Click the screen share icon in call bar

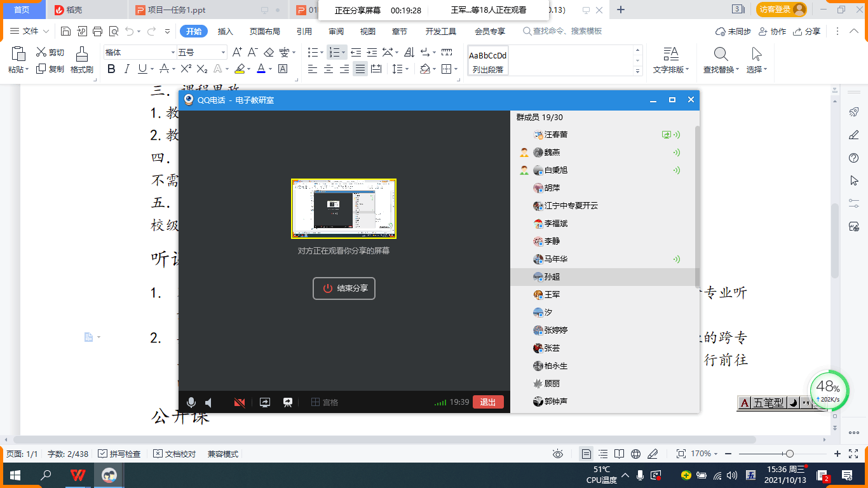(x=265, y=402)
